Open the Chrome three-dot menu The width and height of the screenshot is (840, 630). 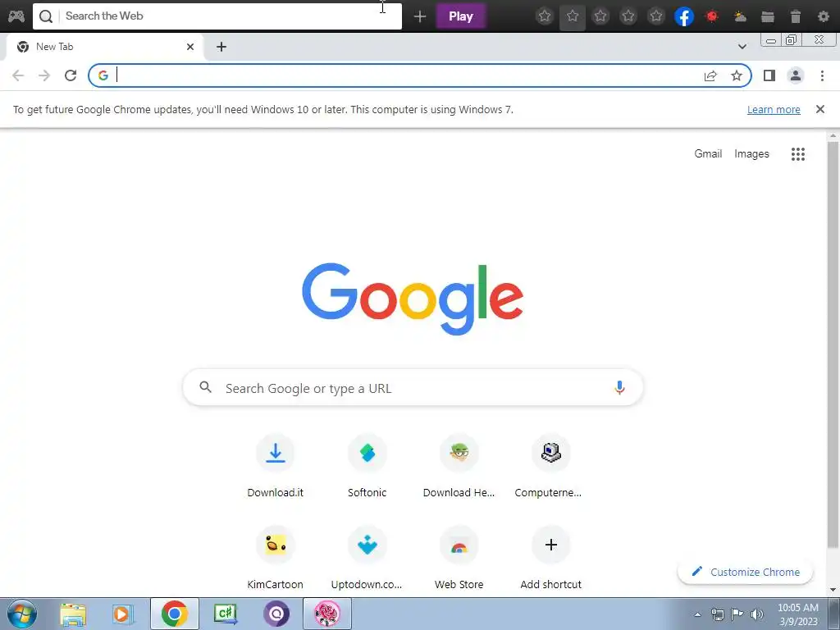822,75
